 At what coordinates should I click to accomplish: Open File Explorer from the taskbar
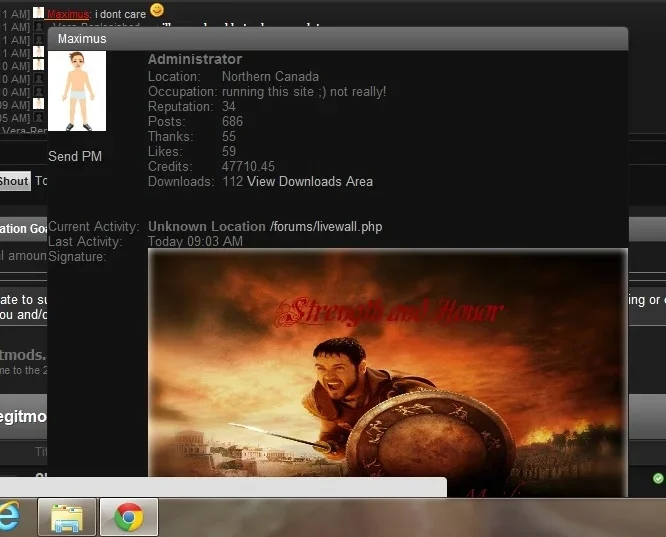pos(67,517)
